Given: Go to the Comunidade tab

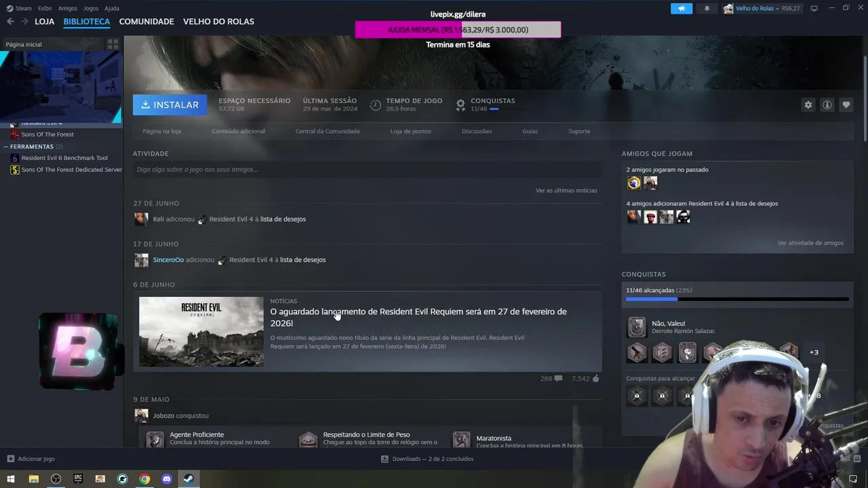Looking at the screenshot, I should [x=146, y=22].
